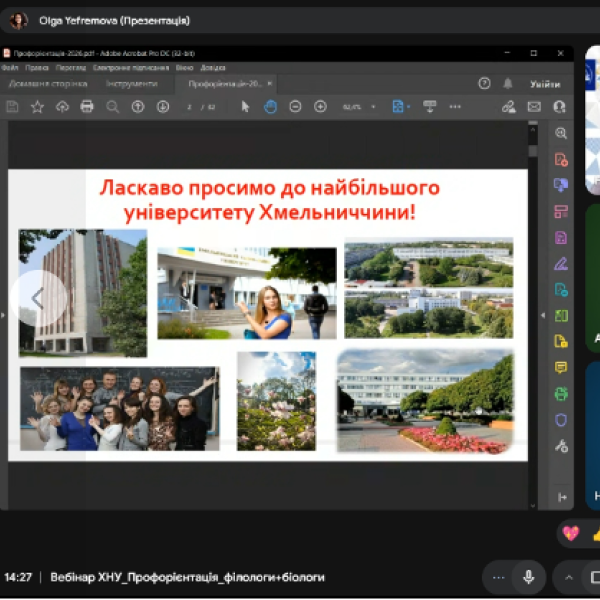
Task: Zoom in using the plus icon
Action: [320, 106]
